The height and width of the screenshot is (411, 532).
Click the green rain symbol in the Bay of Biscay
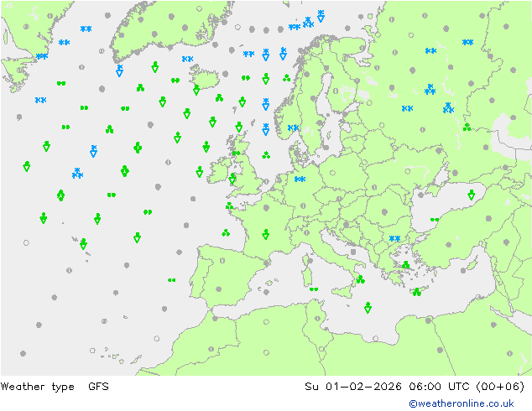click(x=226, y=232)
